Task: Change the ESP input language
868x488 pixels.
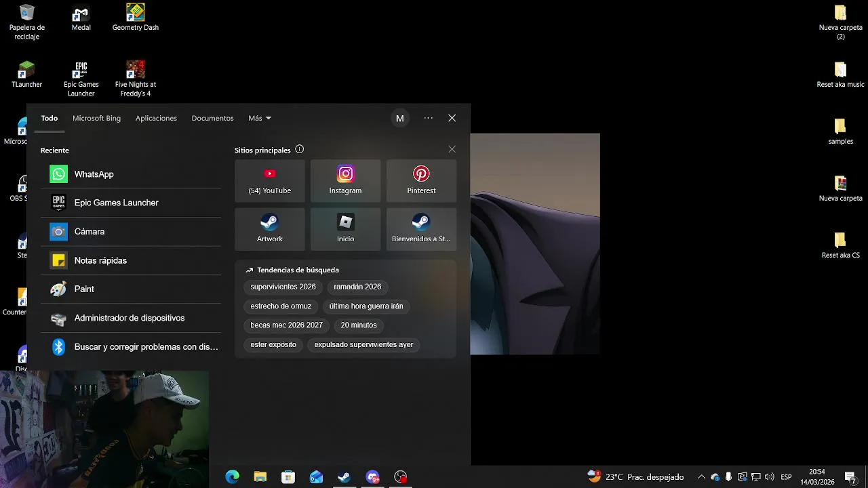Action: (787, 477)
